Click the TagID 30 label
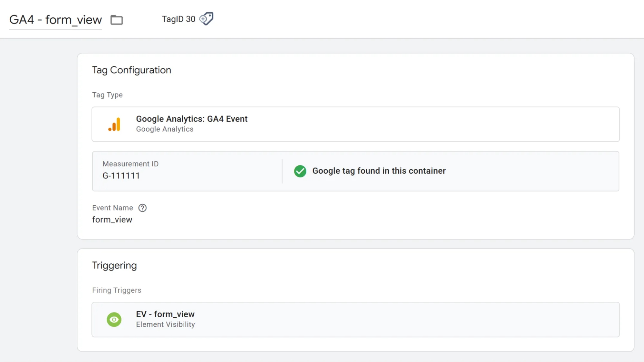The height and width of the screenshot is (362, 644). [x=178, y=19]
